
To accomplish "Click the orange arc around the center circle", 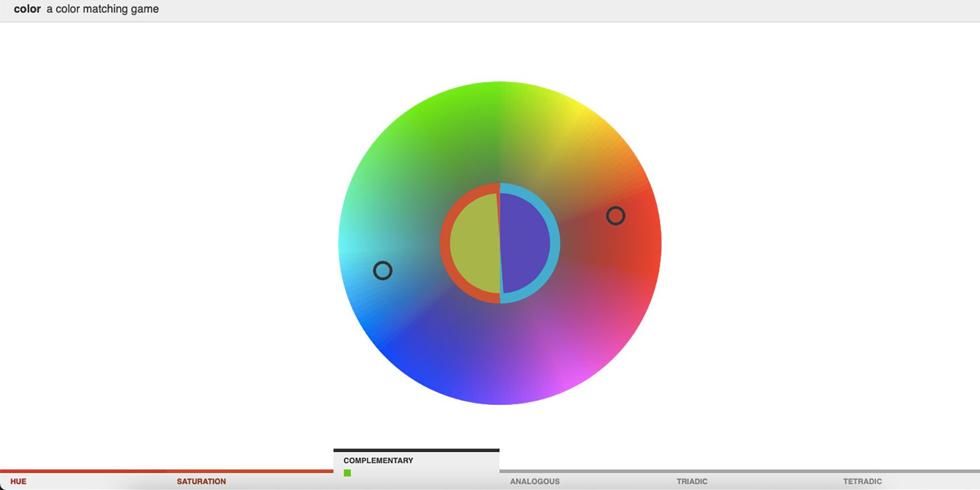I will (x=445, y=243).
